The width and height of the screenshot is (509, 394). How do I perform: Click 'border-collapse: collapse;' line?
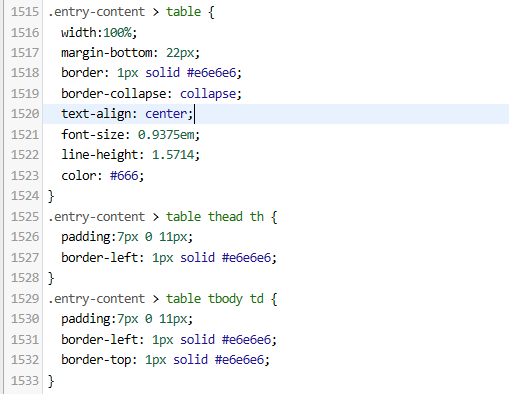[x=151, y=94]
